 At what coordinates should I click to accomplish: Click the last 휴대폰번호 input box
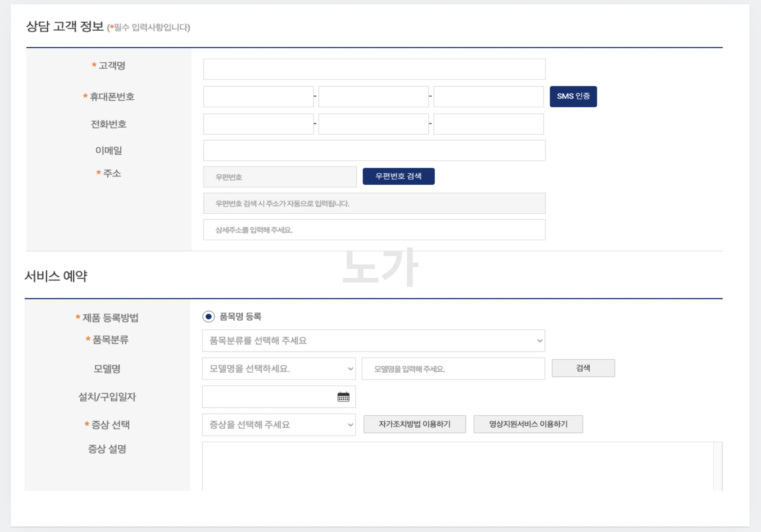click(489, 96)
